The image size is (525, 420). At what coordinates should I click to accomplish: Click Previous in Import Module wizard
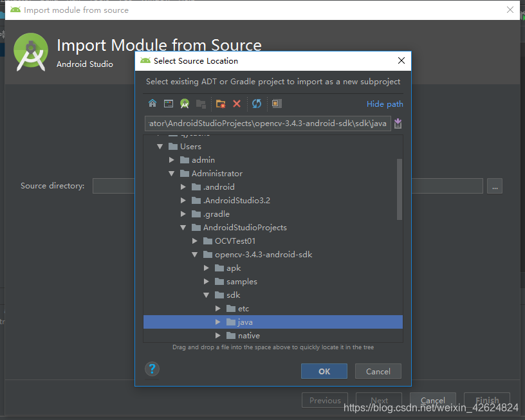[x=325, y=400]
